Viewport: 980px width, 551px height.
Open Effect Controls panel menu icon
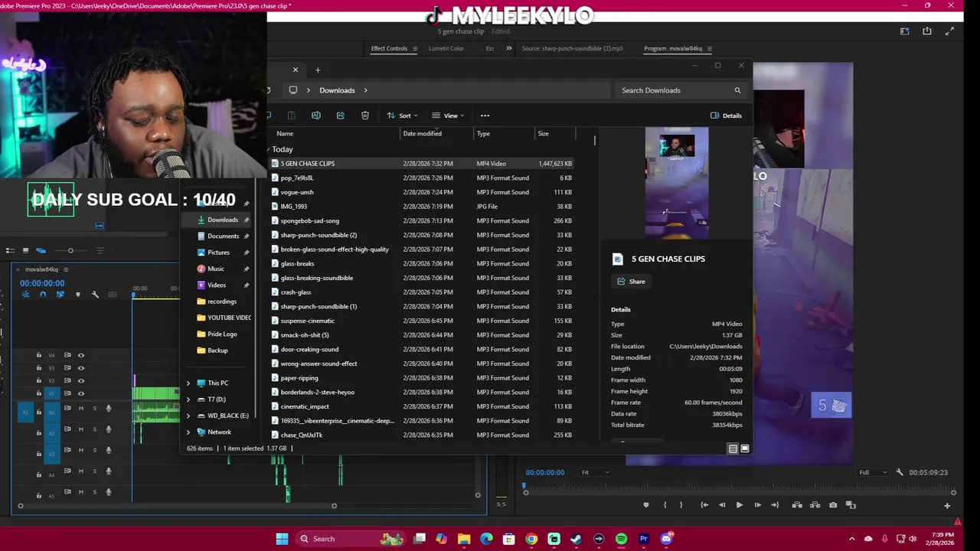414,48
